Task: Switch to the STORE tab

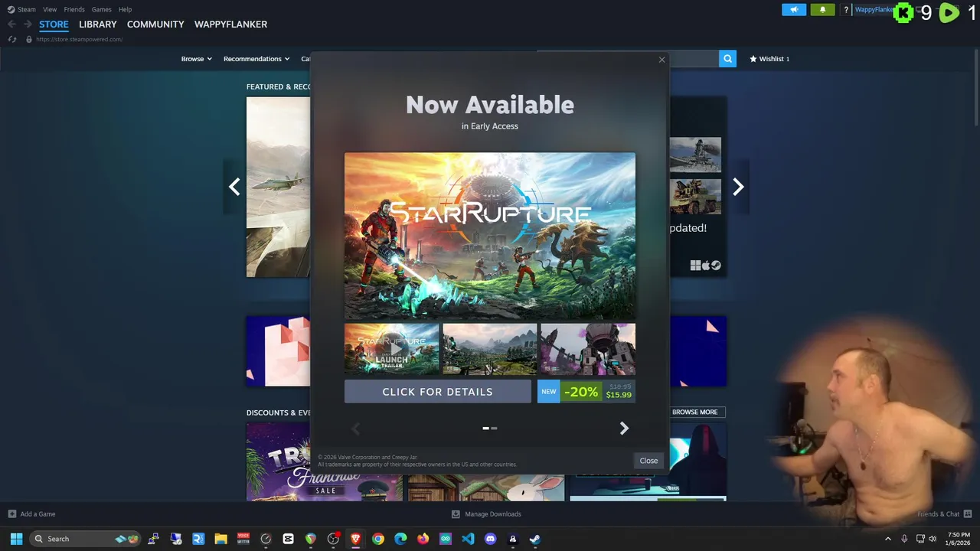Action: coord(54,24)
